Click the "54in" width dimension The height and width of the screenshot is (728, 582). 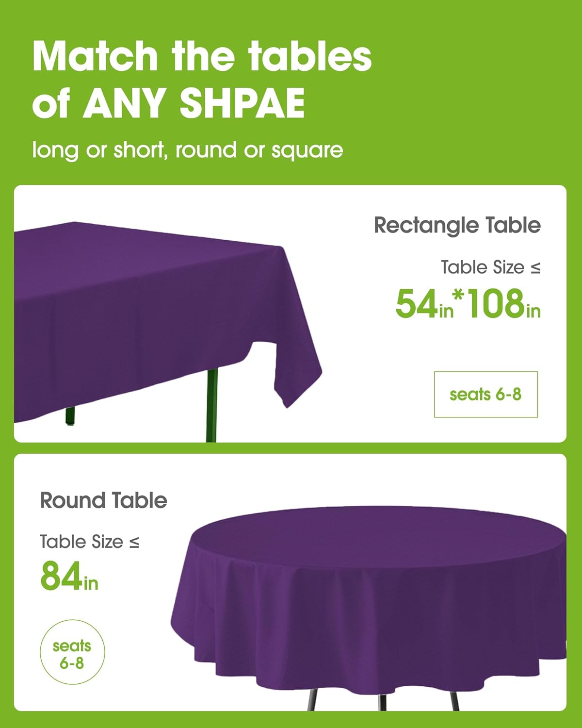point(424,305)
